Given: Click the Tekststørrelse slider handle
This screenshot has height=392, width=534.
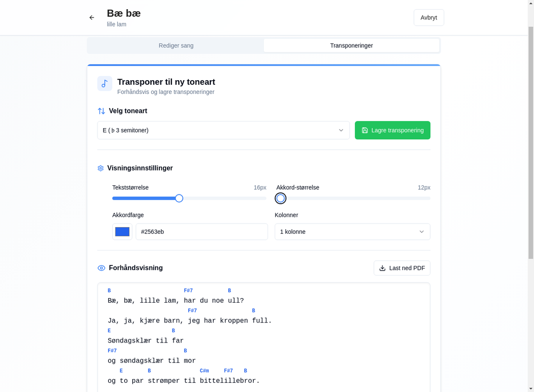Looking at the screenshot, I should pyautogui.click(x=179, y=199).
